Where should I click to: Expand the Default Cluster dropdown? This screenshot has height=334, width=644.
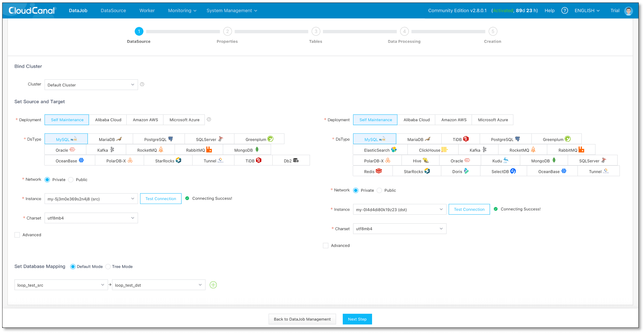tap(91, 85)
